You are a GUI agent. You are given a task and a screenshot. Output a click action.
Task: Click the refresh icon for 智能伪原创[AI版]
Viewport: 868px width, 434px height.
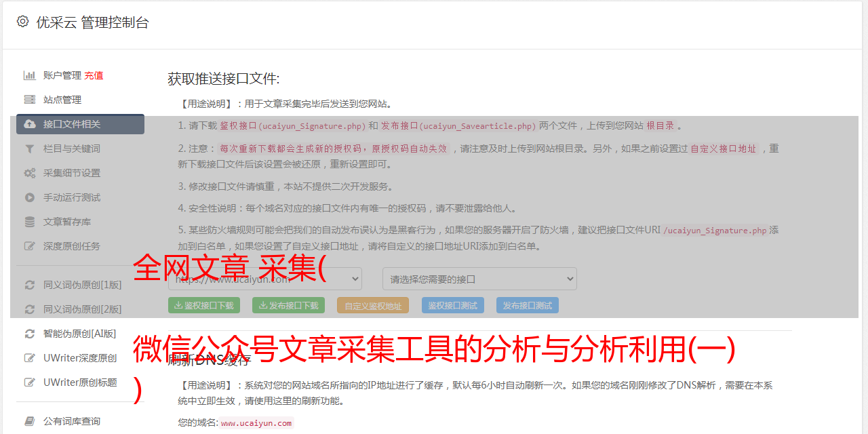coord(30,334)
